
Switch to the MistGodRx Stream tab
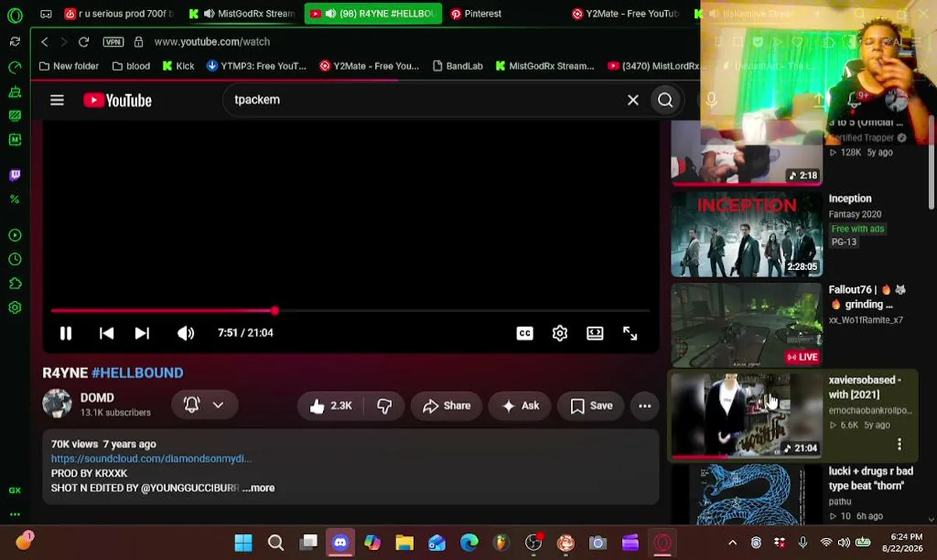242,13
